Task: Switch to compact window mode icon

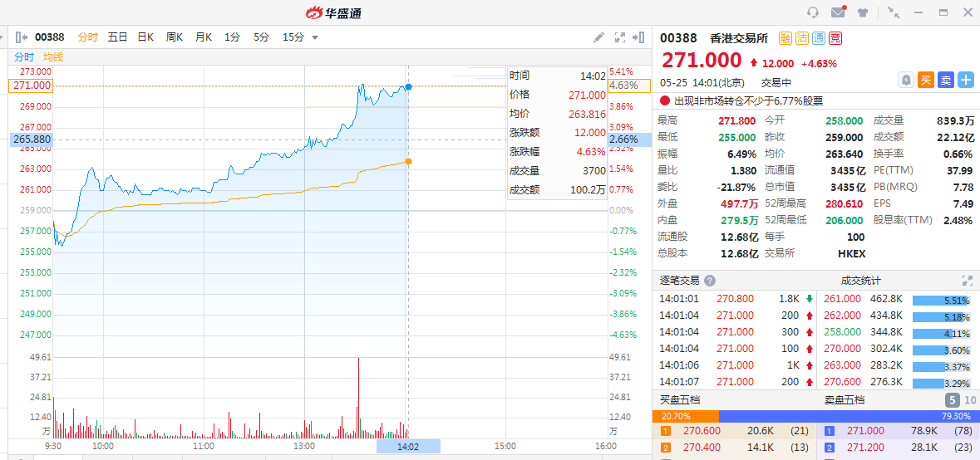Action: click(x=893, y=12)
